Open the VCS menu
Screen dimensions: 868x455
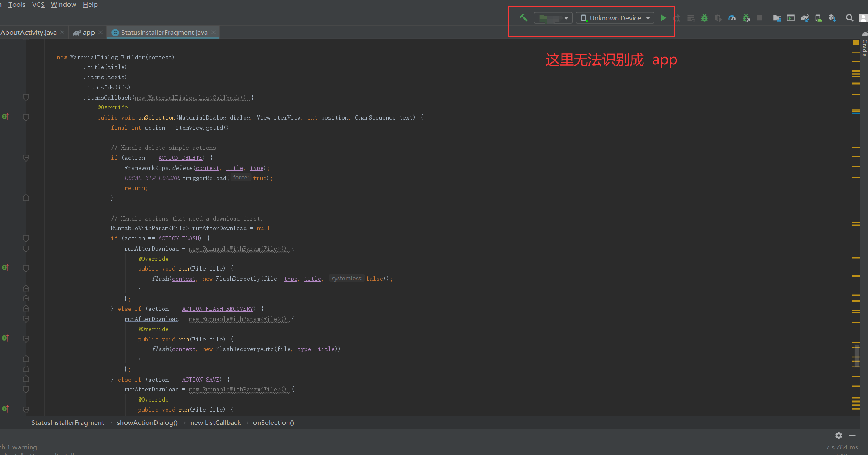[x=38, y=5]
